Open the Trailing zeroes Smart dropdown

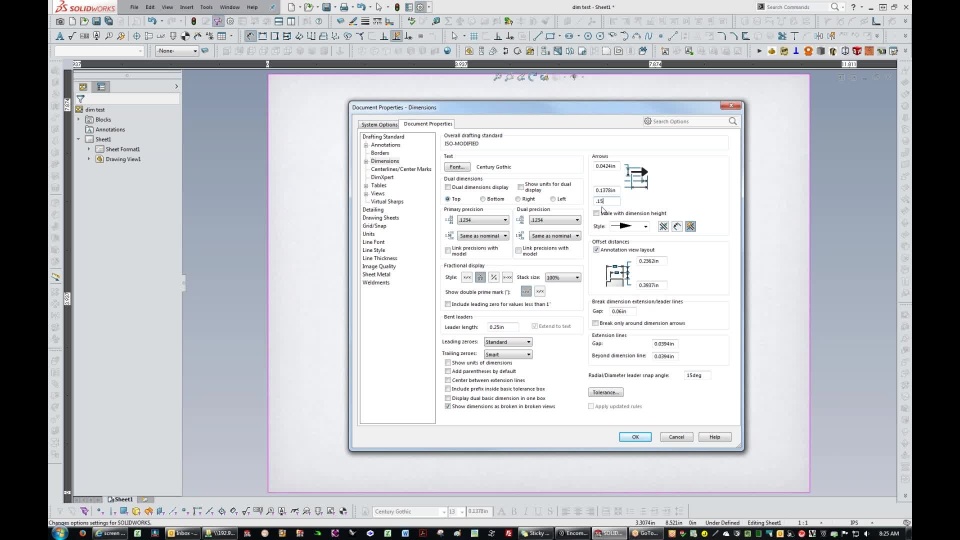(x=508, y=354)
